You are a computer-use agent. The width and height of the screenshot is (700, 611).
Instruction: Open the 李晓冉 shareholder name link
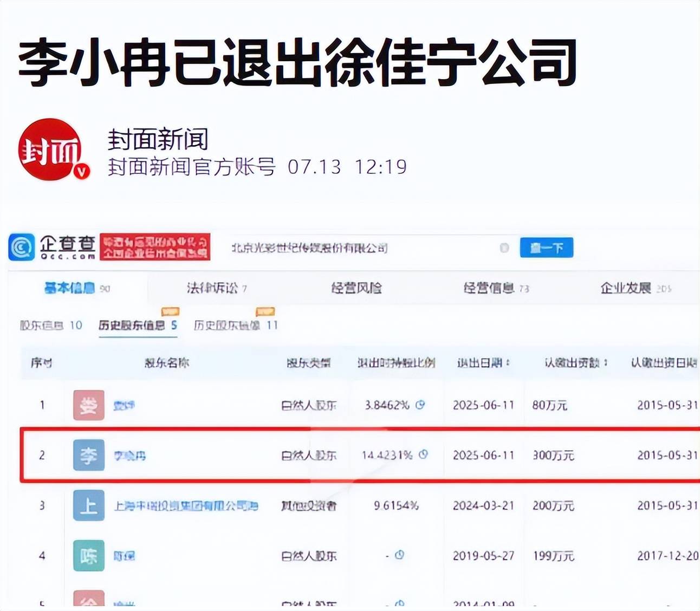[x=129, y=456]
